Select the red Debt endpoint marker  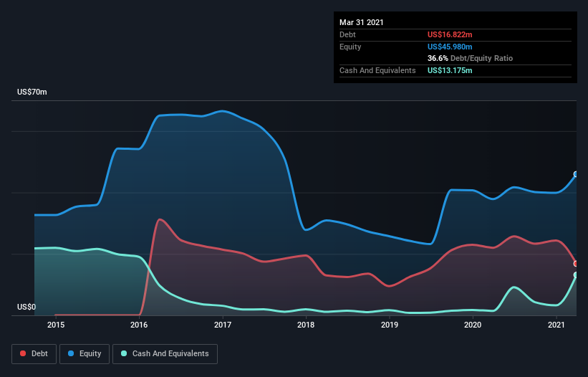tap(576, 263)
